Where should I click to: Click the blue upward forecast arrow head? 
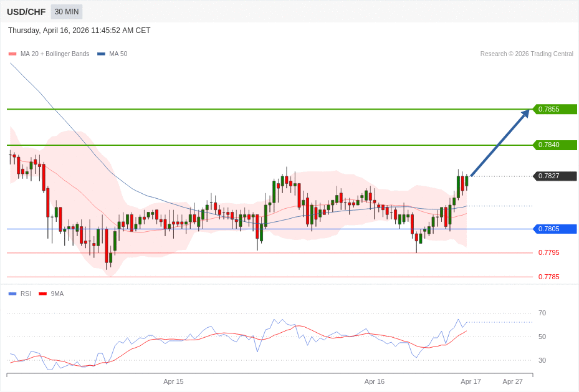[525, 113]
